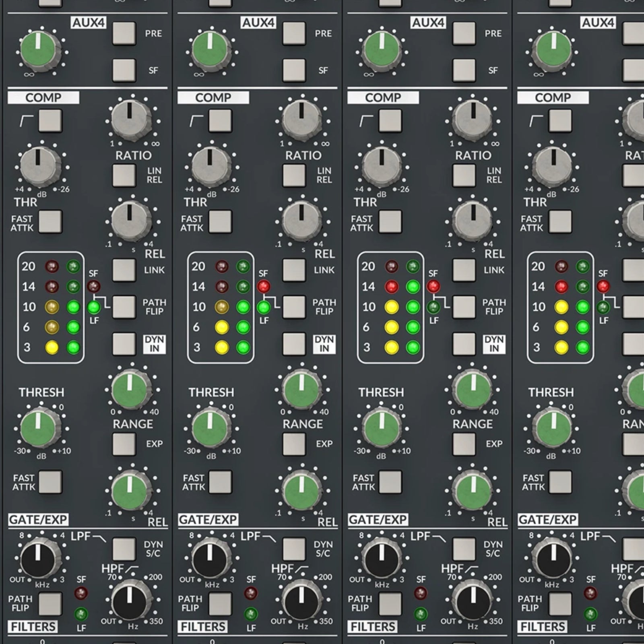Switch DYN IN on the second channel strip
The width and height of the screenshot is (644, 644).
point(294,344)
